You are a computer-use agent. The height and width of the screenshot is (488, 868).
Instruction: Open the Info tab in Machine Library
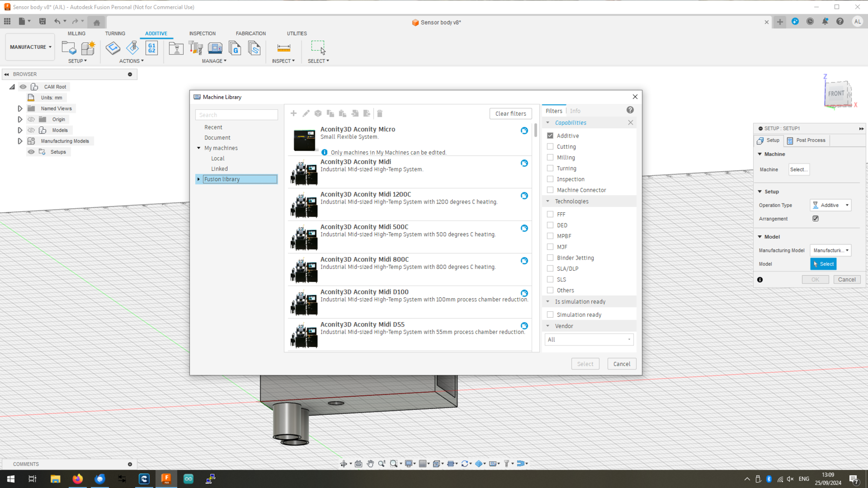pyautogui.click(x=575, y=111)
